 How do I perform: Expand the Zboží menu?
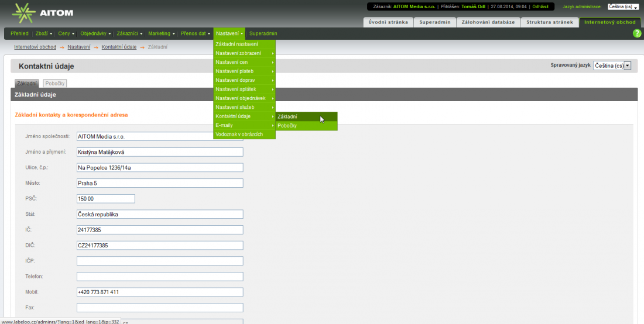(44, 33)
